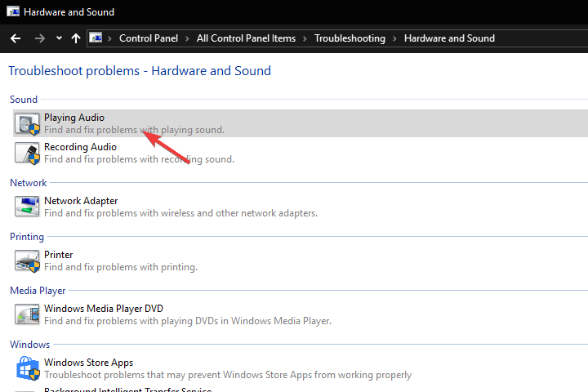
Task: Open the recent locations dropdown arrow
Action: pos(59,38)
